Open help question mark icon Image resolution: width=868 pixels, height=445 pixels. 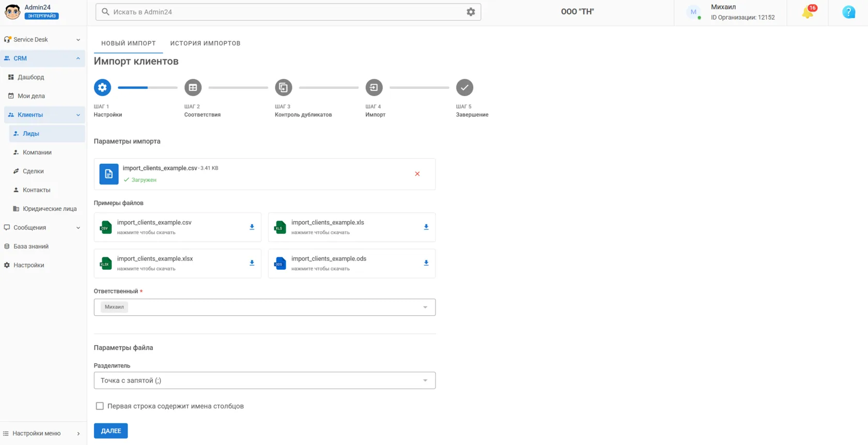(x=848, y=12)
